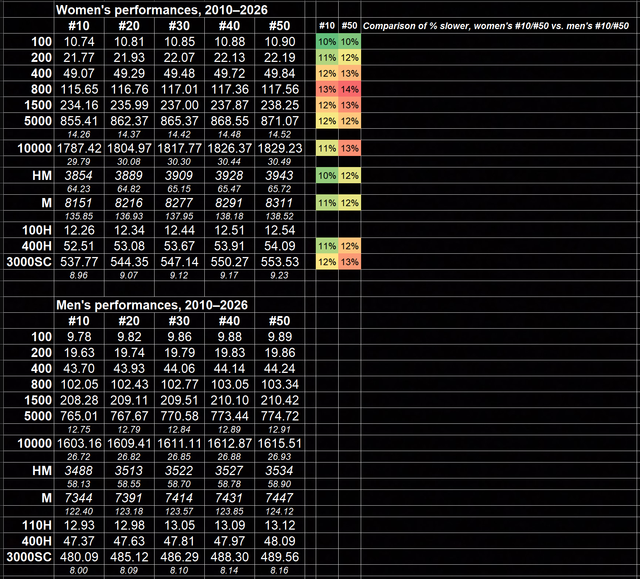Click the cell containing 49.72

[229, 73]
